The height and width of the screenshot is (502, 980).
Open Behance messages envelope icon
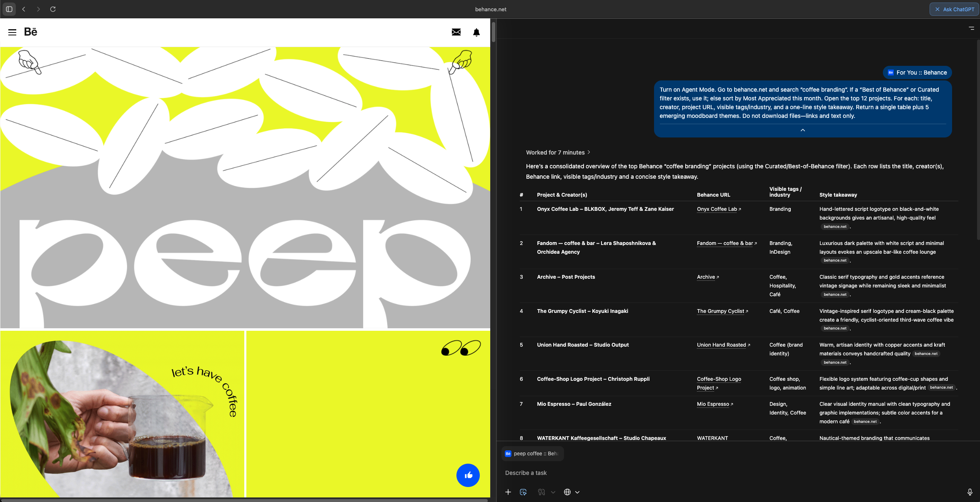point(456,32)
